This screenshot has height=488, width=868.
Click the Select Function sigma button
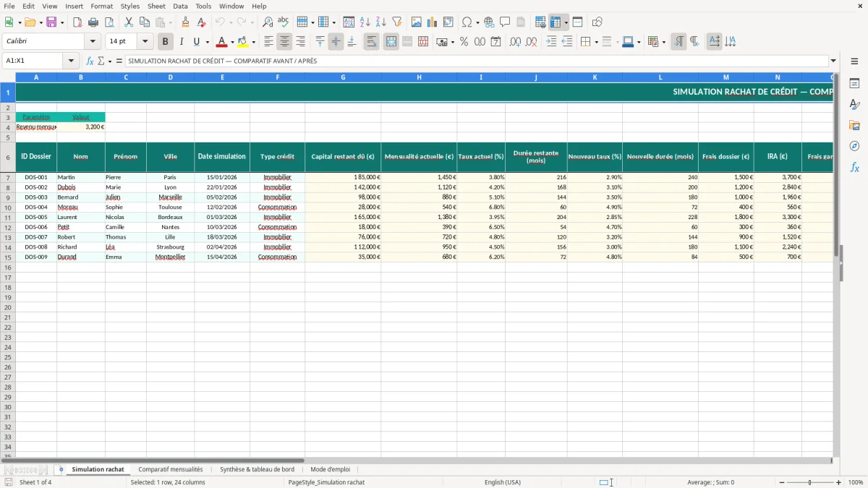(x=101, y=61)
